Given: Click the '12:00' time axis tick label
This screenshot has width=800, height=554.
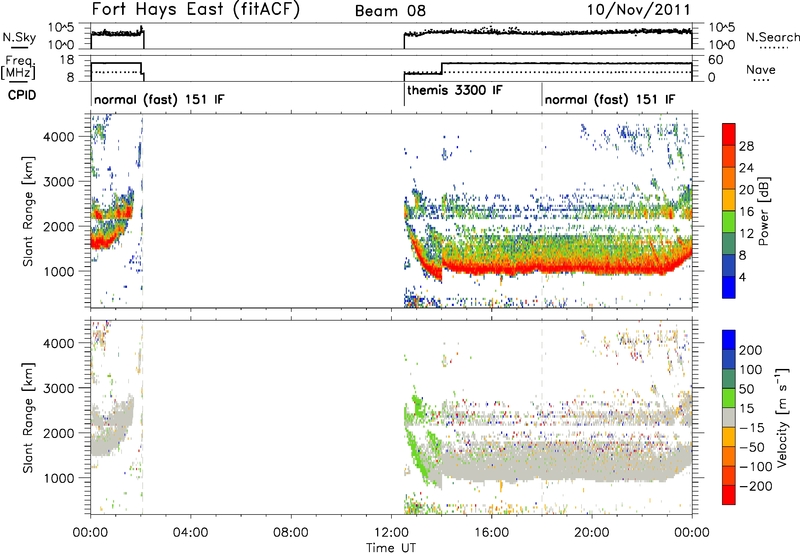Looking at the screenshot, I should coord(391,533).
